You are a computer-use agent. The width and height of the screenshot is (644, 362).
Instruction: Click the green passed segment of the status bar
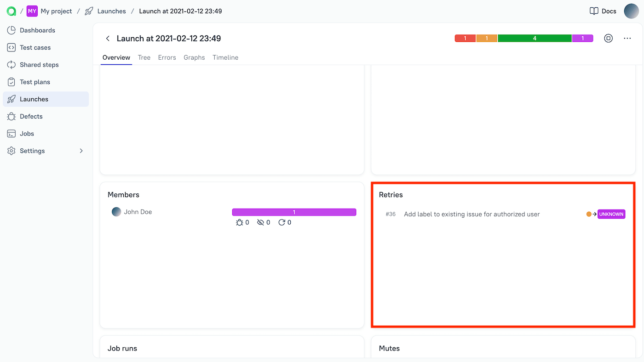535,38
